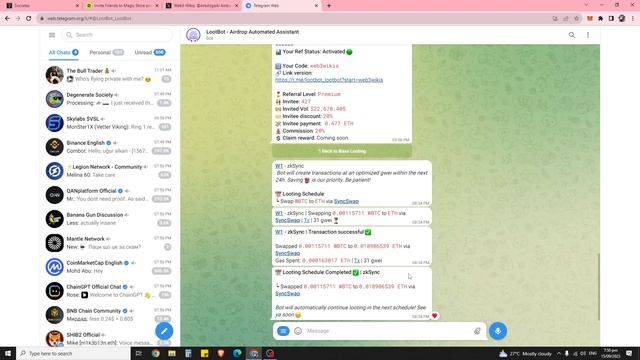Open the browser three-dot menu
Screen dimensions: 640x360
pyautogui.click(x=633, y=18)
